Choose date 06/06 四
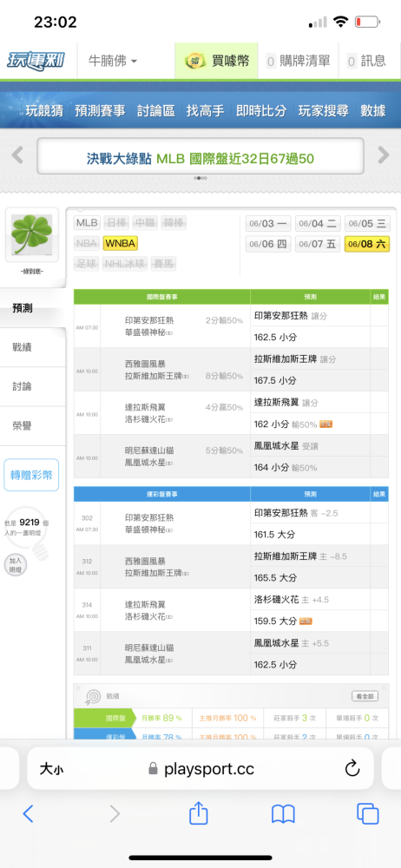The height and width of the screenshot is (868, 401). tap(268, 244)
